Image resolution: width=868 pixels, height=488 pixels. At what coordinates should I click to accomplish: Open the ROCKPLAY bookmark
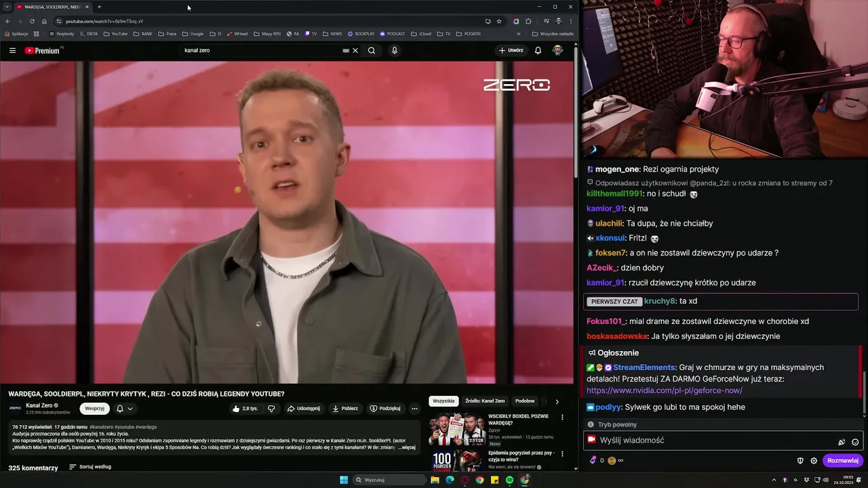[361, 33]
